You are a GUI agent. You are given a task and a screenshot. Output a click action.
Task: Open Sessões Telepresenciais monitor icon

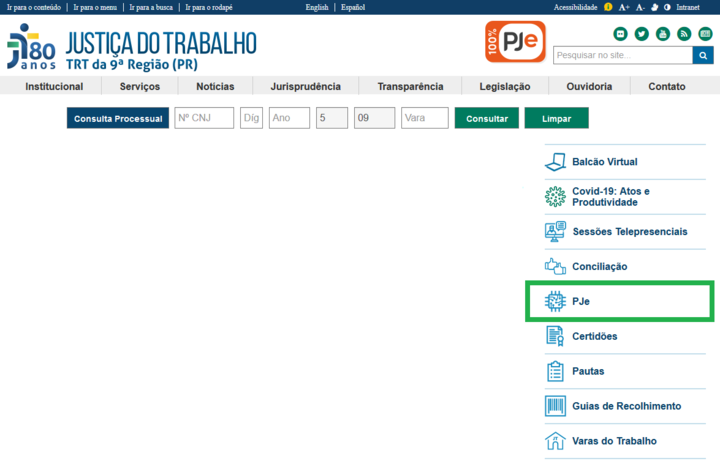[555, 231]
